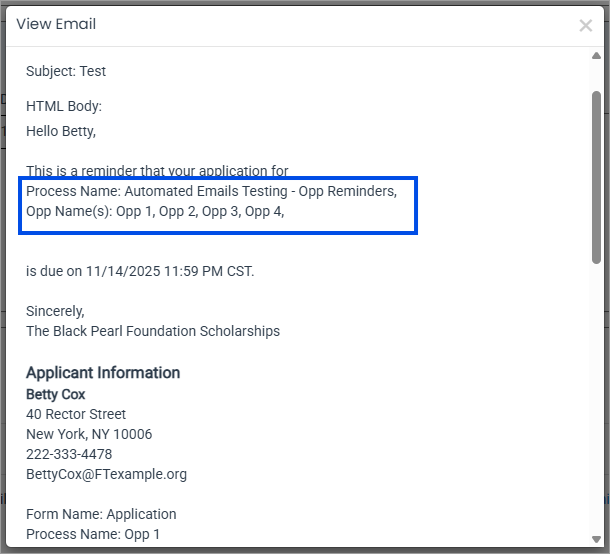Click 'Process Name: Opp 1' at the bottom
The image size is (610, 554).
93,534
